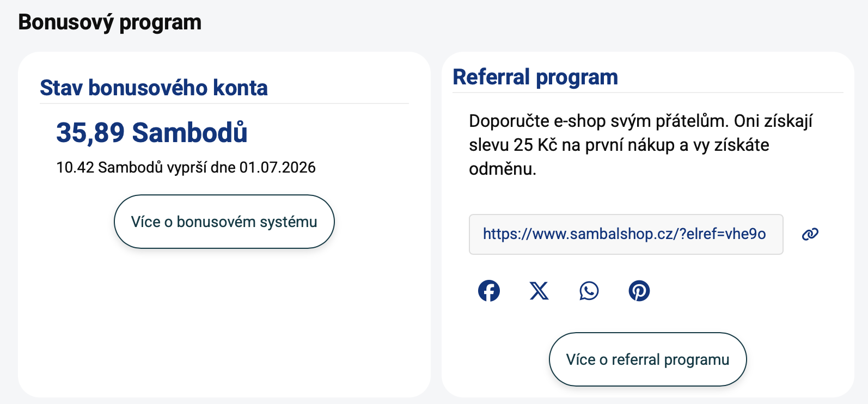Click the Referral program card heading
This screenshot has width=868, height=404.
click(x=535, y=77)
